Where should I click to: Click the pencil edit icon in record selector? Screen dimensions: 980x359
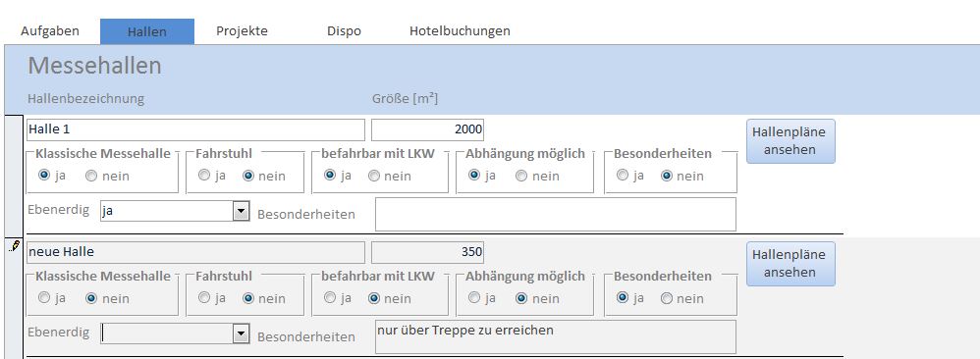[15, 246]
